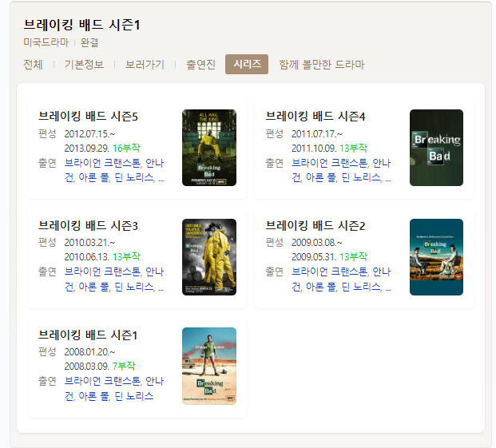Click the 완결 status label
This screenshot has height=448, width=496.
click(89, 42)
